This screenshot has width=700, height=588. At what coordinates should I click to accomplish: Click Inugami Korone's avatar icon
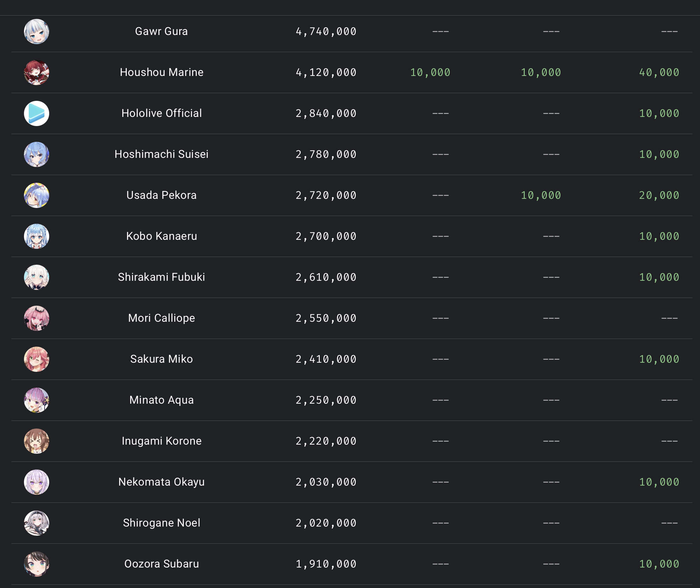point(37,441)
